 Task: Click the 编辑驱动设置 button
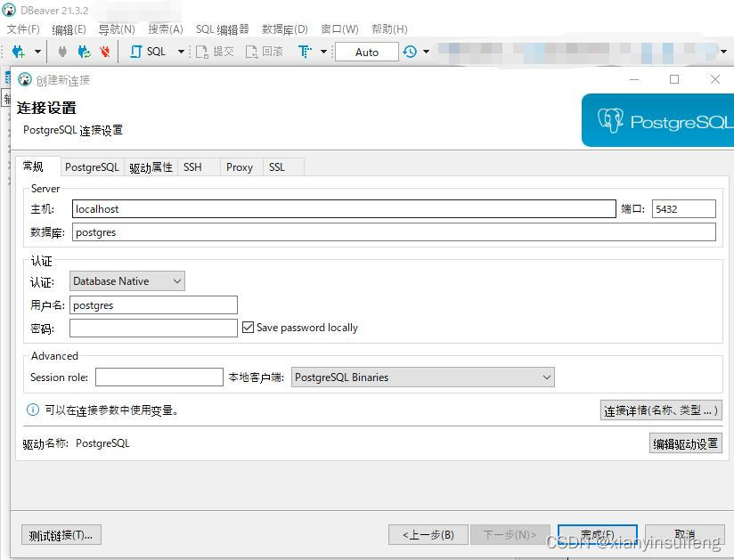click(686, 443)
